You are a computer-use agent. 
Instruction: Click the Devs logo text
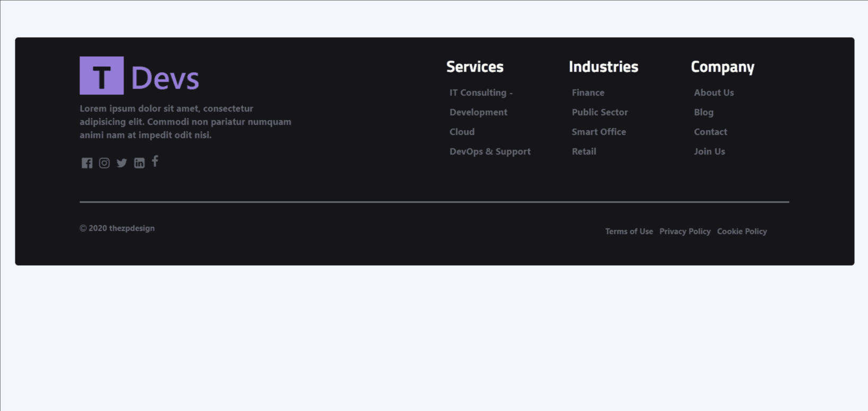click(x=165, y=78)
